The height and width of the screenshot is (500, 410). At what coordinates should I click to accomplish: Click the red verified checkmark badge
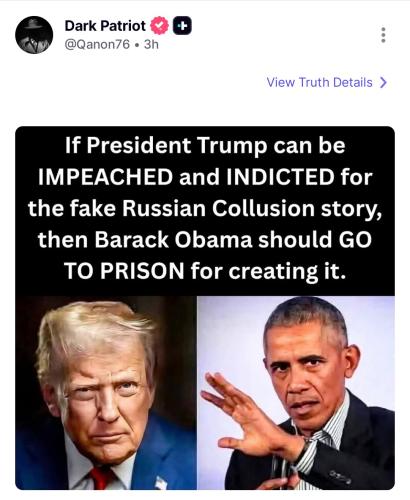point(160,26)
